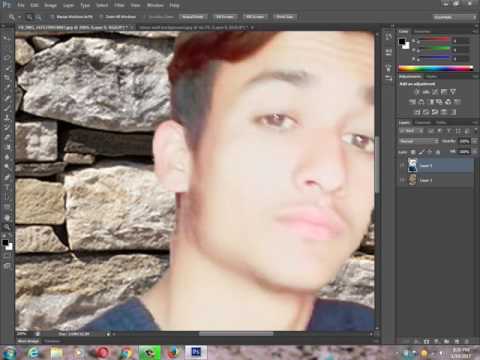The height and width of the screenshot is (360, 480).
Task: Click the Fill Screen button
Action: coord(255,17)
